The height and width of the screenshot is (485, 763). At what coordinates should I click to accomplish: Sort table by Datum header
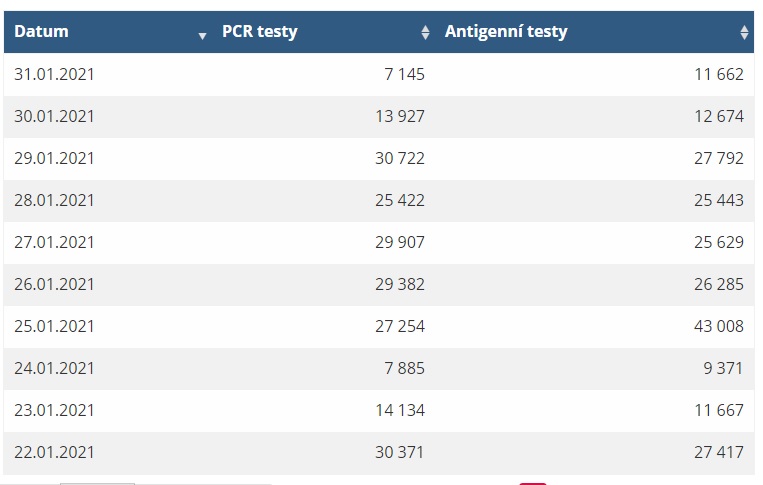(41, 32)
